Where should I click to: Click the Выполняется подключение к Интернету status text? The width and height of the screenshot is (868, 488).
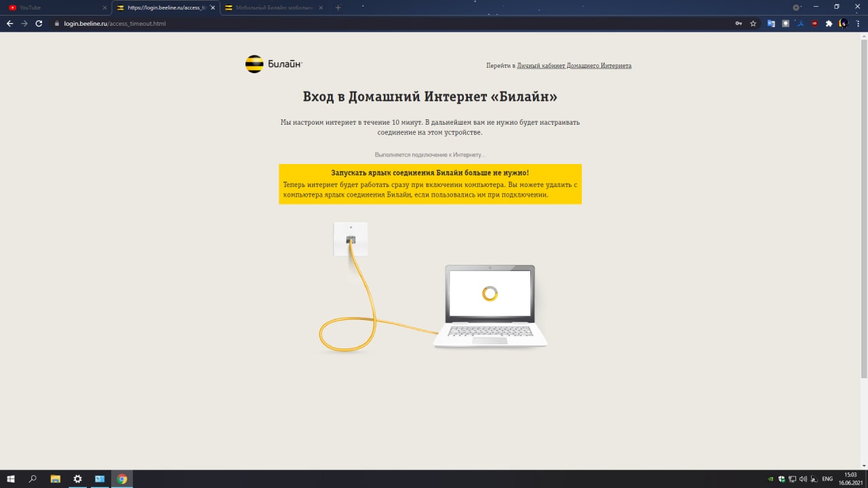(430, 155)
